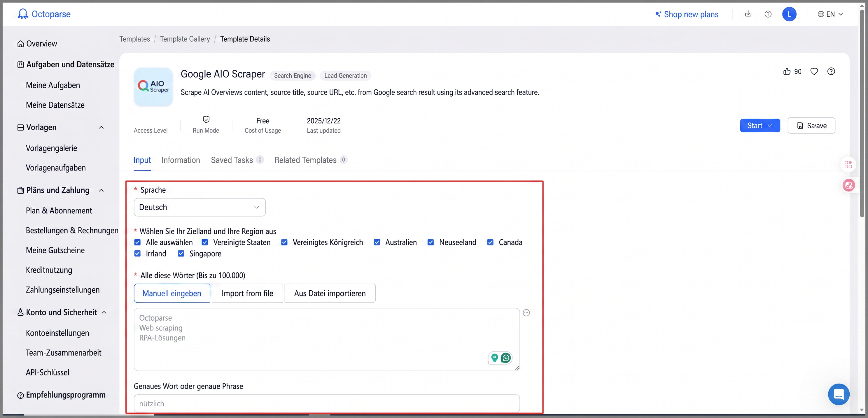868x418 pixels.
Task: Toggle the Canada checkbox
Action: (490, 242)
